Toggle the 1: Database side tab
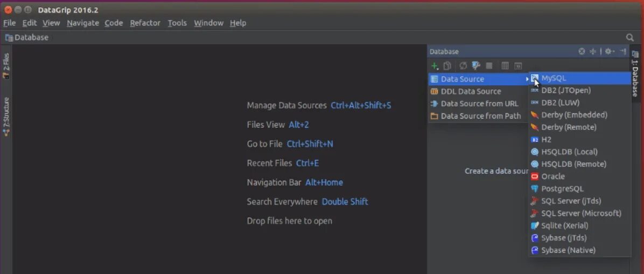The width and height of the screenshot is (644, 274). pos(635,74)
